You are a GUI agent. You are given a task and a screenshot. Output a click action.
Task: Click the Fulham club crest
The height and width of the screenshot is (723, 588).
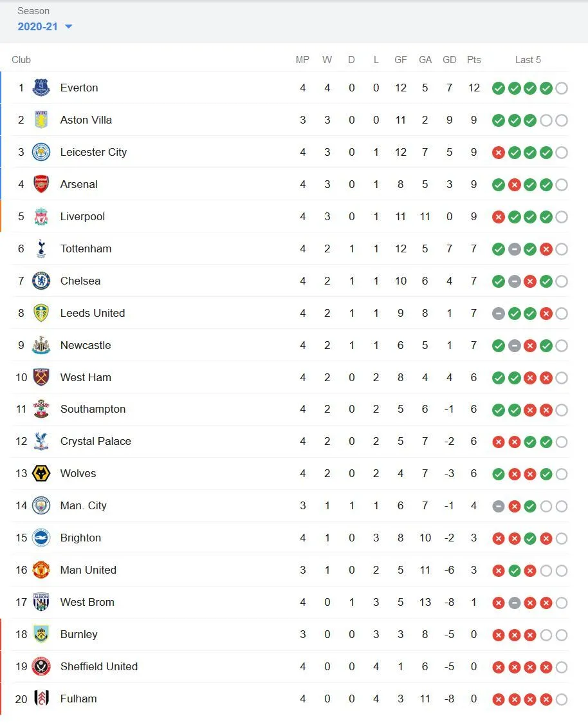coord(41,699)
